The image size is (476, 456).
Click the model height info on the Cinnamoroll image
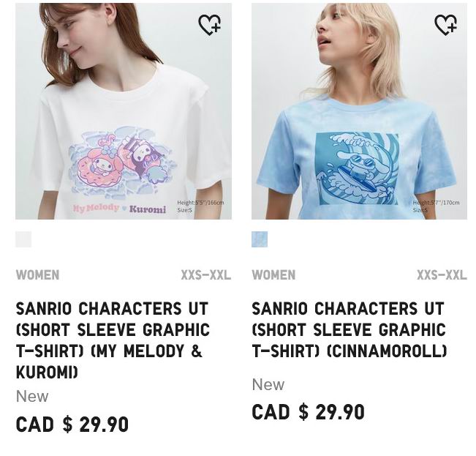436,206
